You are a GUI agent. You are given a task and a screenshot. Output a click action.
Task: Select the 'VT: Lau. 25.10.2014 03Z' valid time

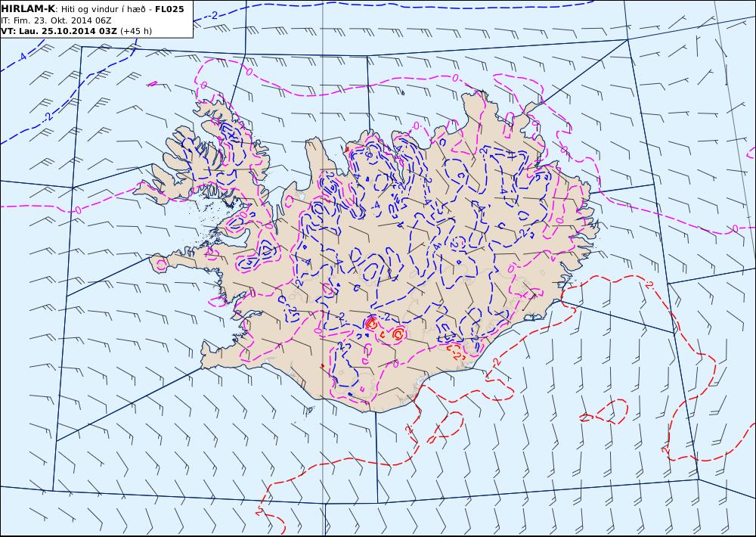tap(59, 31)
